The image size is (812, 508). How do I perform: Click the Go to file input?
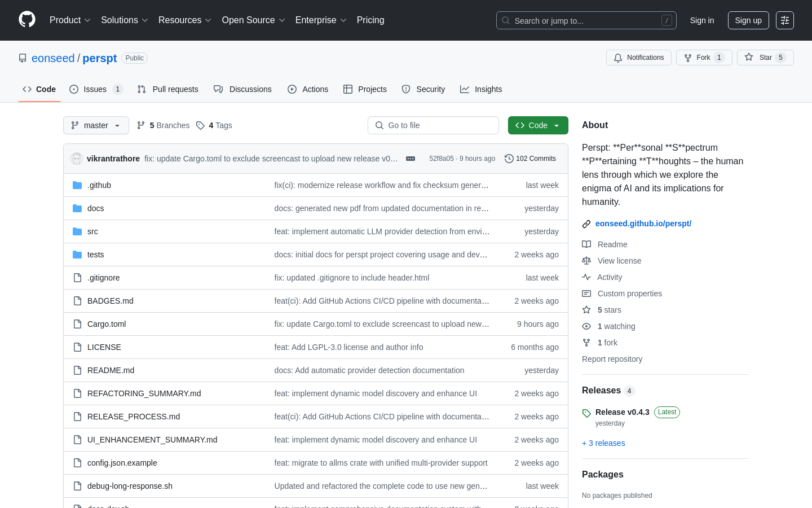(x=433, y=125)
